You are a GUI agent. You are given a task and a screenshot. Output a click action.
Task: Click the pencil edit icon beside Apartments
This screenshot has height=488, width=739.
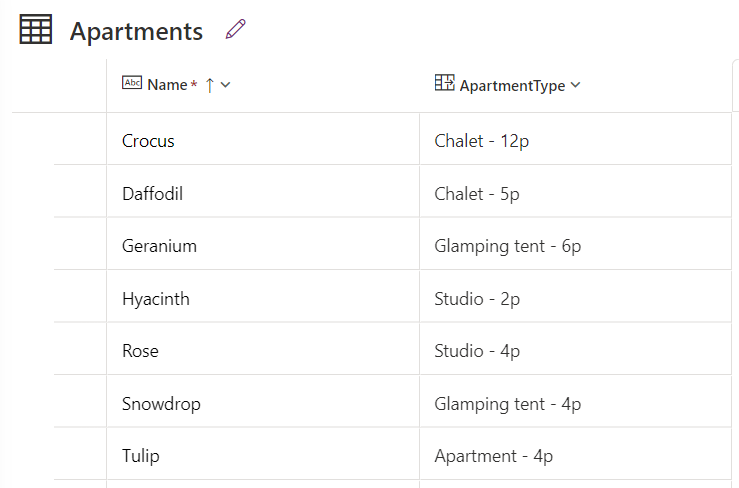coord(236,29)
